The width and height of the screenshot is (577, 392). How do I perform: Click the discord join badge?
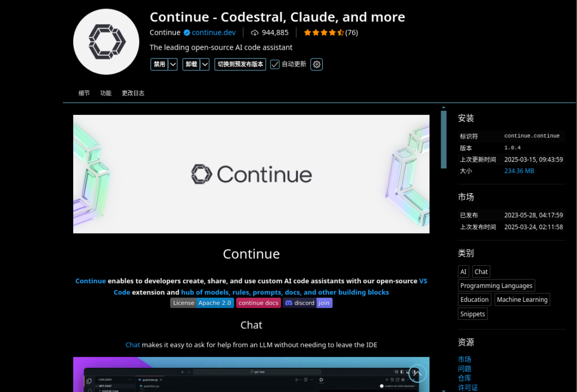[308, 303]
